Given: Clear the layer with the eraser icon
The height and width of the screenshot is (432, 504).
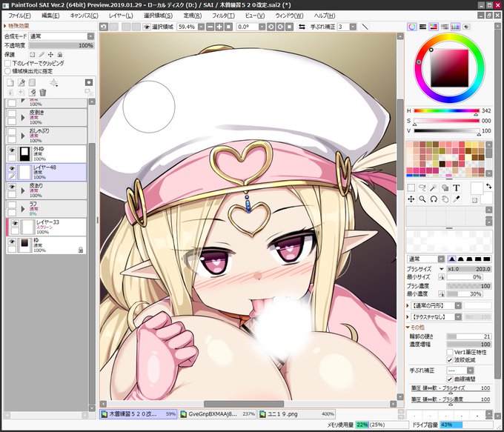Looking at the screenshot, I should pos(32,93).
